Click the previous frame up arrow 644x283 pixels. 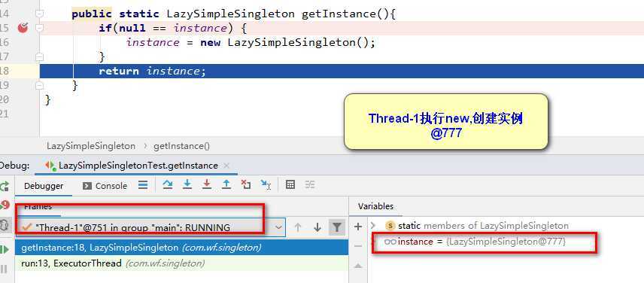pos(298,227)
